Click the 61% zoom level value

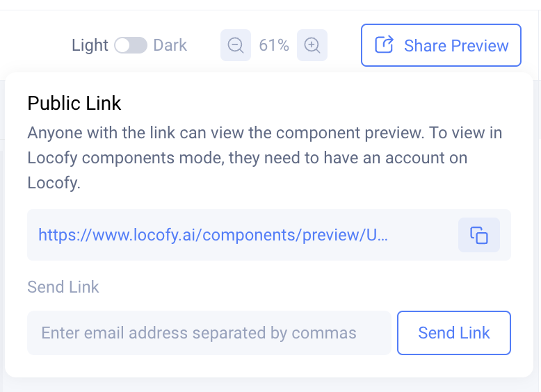(x=274, y=46)
